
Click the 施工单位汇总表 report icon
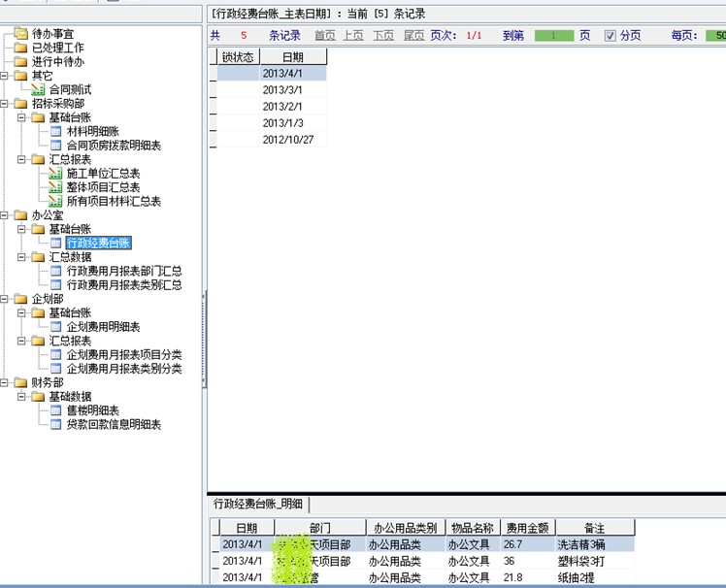[55, 174]
